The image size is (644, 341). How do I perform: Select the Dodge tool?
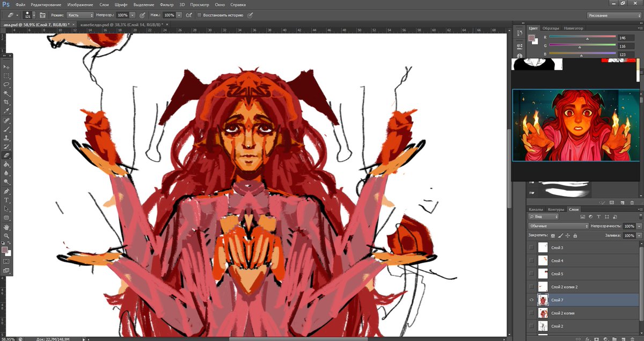(6, 182)
